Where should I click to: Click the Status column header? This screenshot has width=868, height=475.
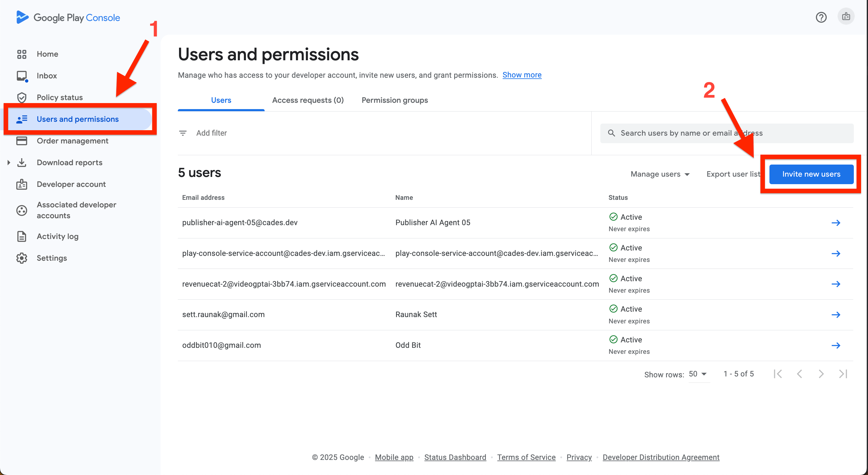click(x=618, y=197)
